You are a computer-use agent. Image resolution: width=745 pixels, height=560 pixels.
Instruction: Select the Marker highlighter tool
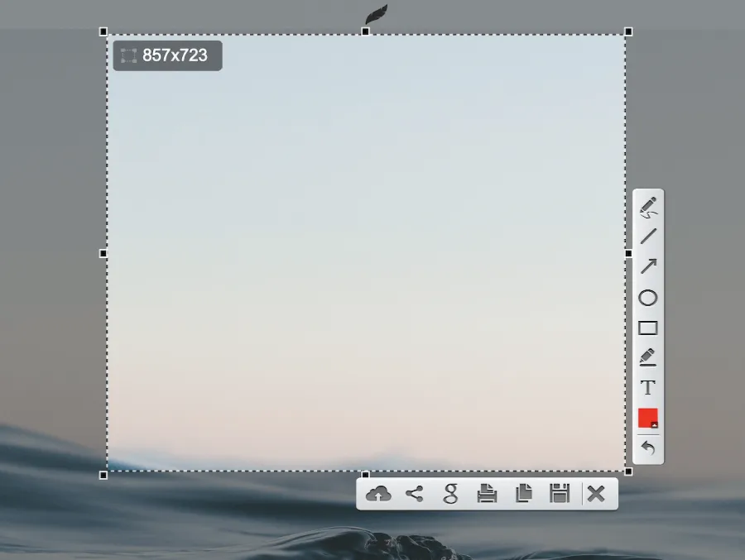[x=648, y=357]
